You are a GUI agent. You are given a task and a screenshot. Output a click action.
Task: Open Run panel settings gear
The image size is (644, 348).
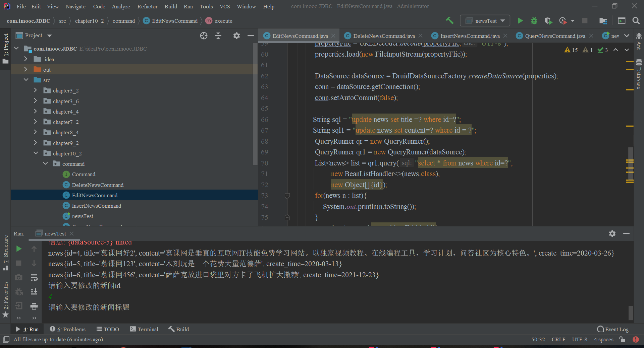coord(612,233)
